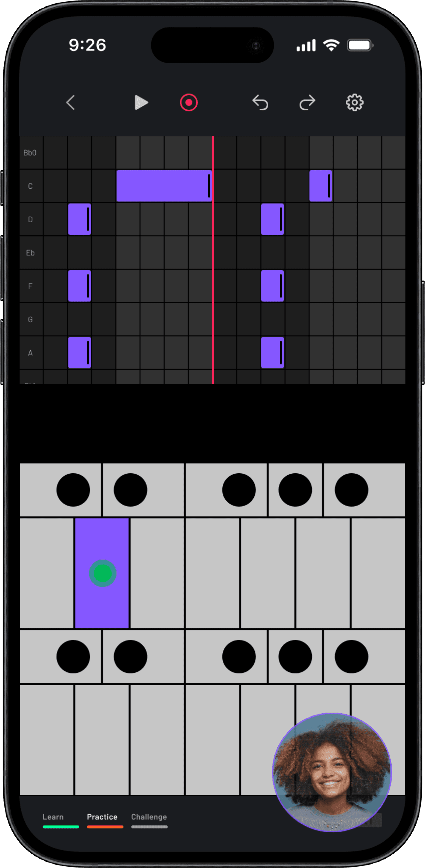Select the long purple note in C row
Viewport: 425px width, 868px height.
162,186
